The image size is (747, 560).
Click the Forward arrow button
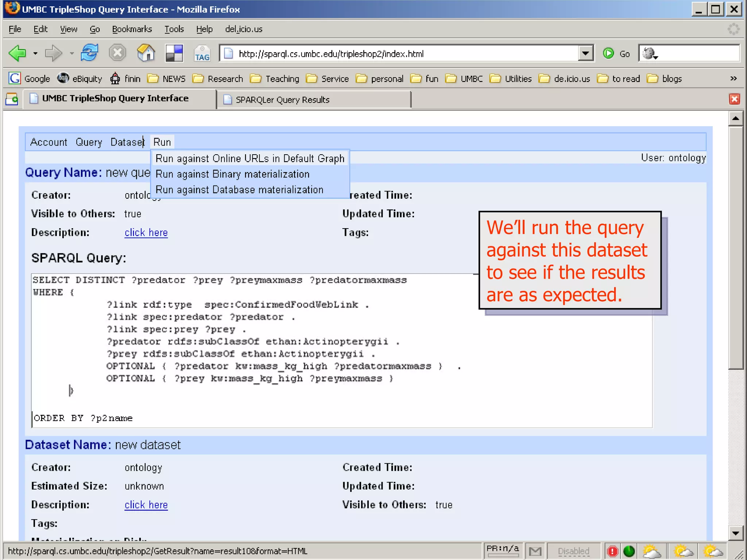pyautogui.click(x=54, y=54)
